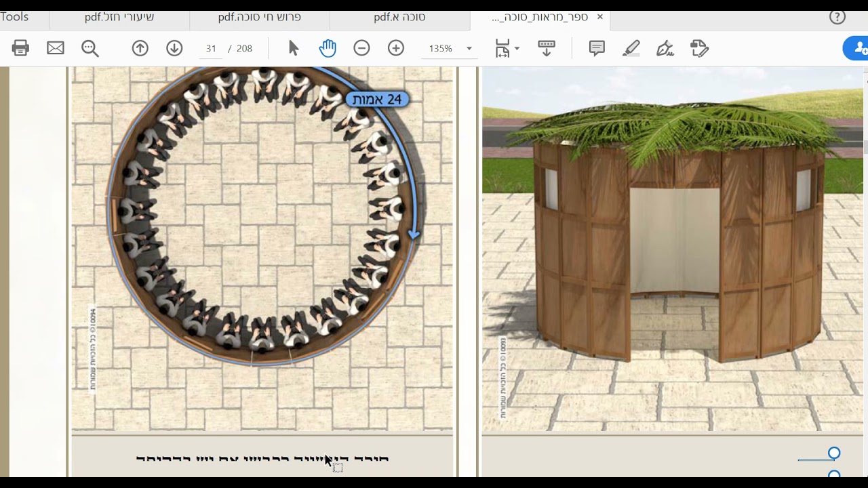Open the Help question mark icon

[x=837, y=17]
